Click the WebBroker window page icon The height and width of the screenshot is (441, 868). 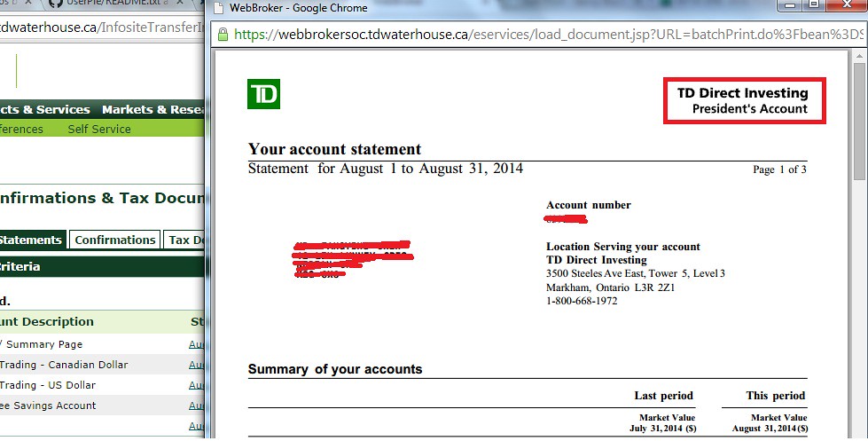[219, 8]
